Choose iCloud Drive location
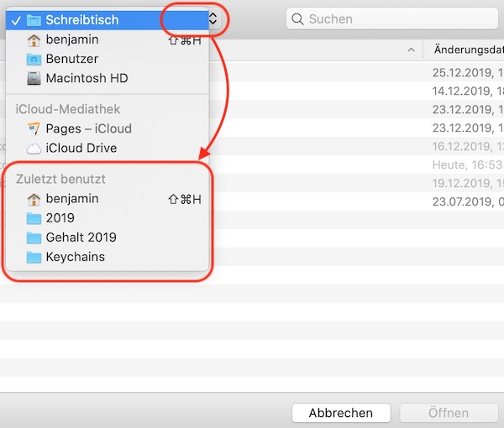Viewport: 504px width, 428px height. pos(108,149)
